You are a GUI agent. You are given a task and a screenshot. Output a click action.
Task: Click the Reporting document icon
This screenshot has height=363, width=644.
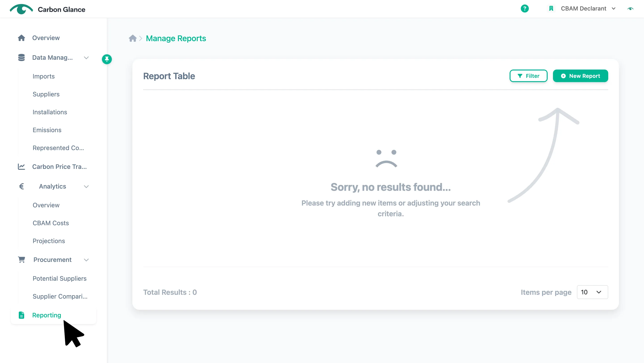pos(21,315)
